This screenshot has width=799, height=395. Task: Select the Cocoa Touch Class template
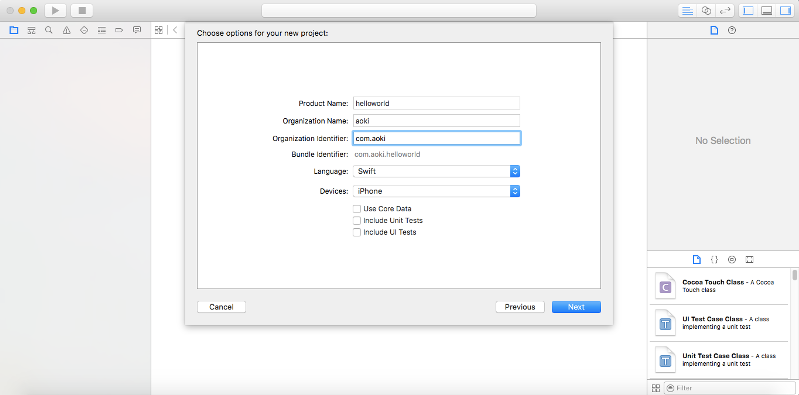(x=719, y=285)
